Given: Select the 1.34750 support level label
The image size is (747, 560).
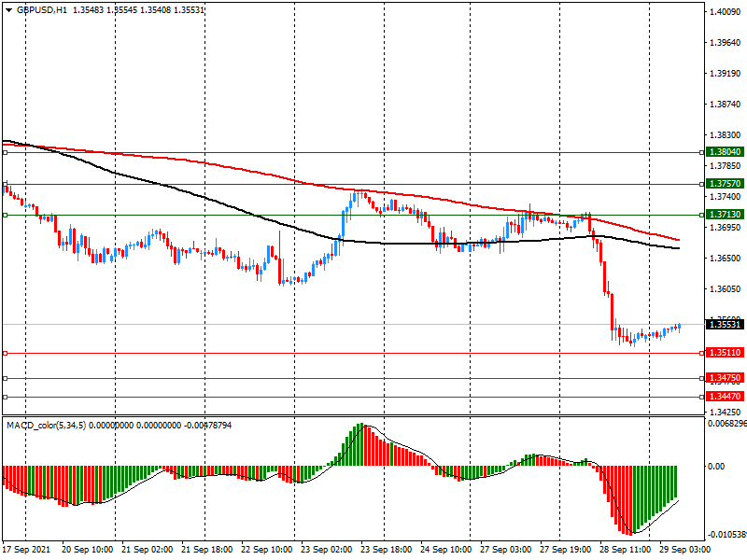Looking at the screenshot, I should click(x=725, y=378).
